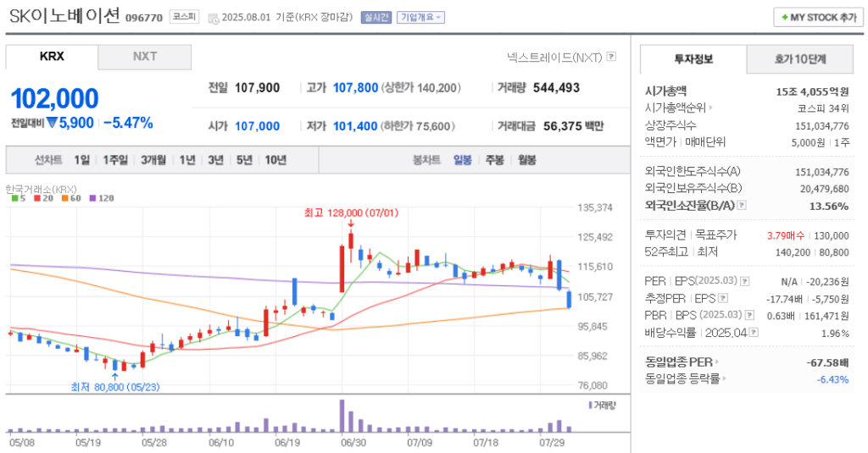The height and width of the screenshot is (453, 868).
Task: Expand the arrow next to 동일업종 PER
Action: tap(717, 362)
